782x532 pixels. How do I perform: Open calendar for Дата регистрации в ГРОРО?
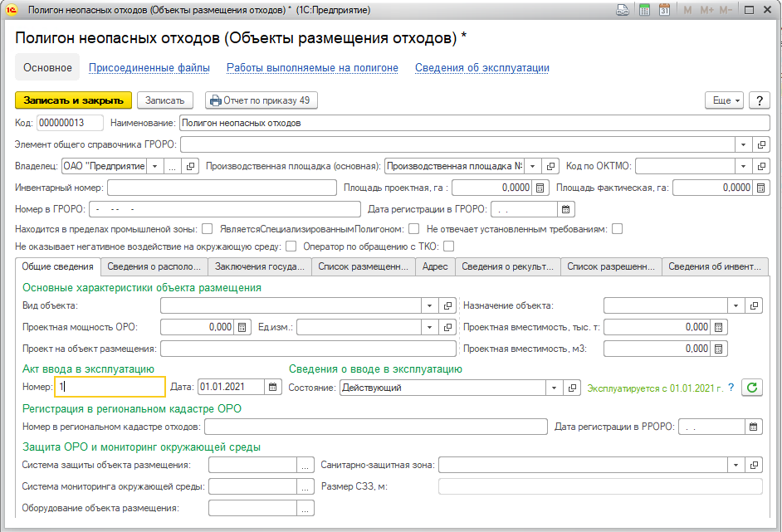click(x=565, y=209)
